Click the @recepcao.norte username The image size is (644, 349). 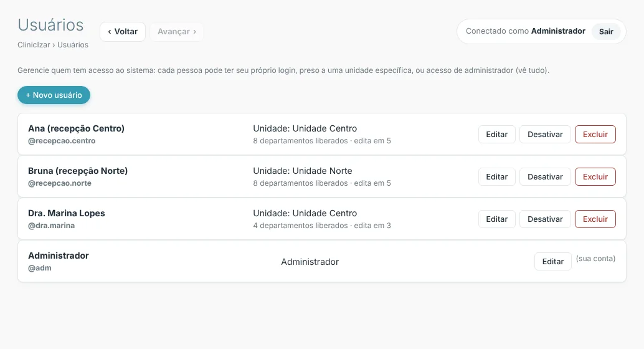(60, 183)
